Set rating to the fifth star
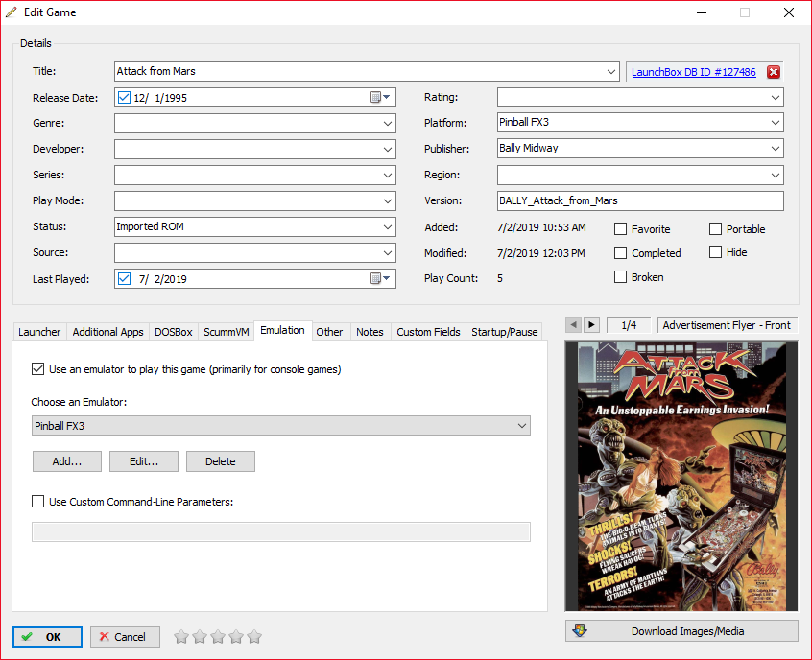This screenshot has height=660, width=812. 254,637
